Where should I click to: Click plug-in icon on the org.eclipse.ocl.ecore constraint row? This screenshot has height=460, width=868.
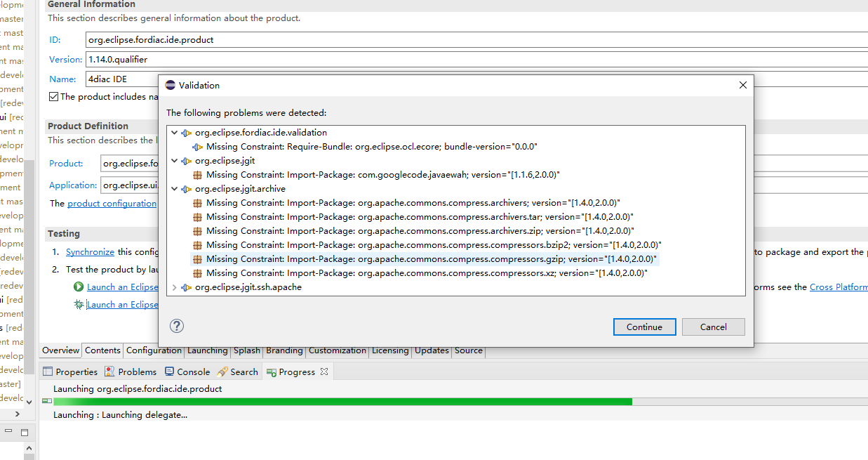point(198,147)
